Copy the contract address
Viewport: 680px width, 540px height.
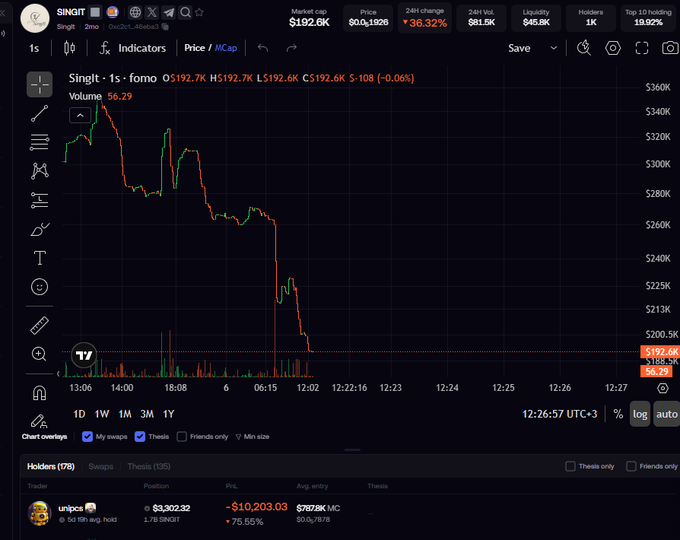165,26
